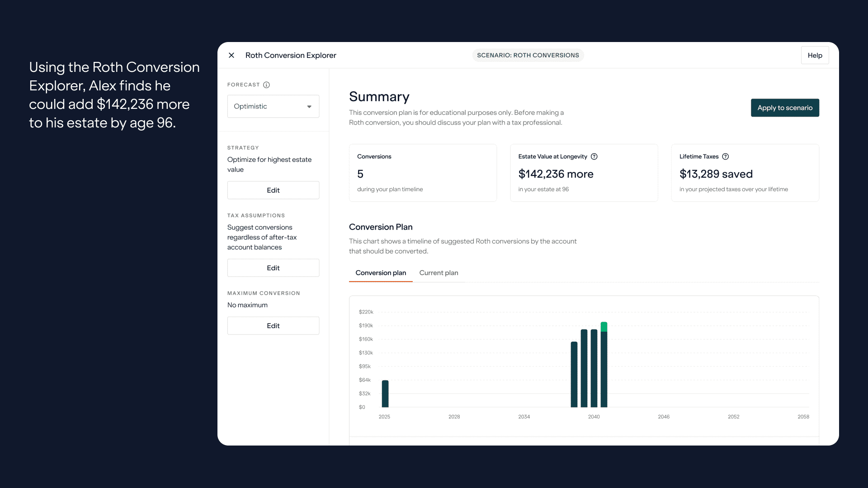Click the first bar of the 2038-2040 cluster
868x488 pixels.
(574, 375)
